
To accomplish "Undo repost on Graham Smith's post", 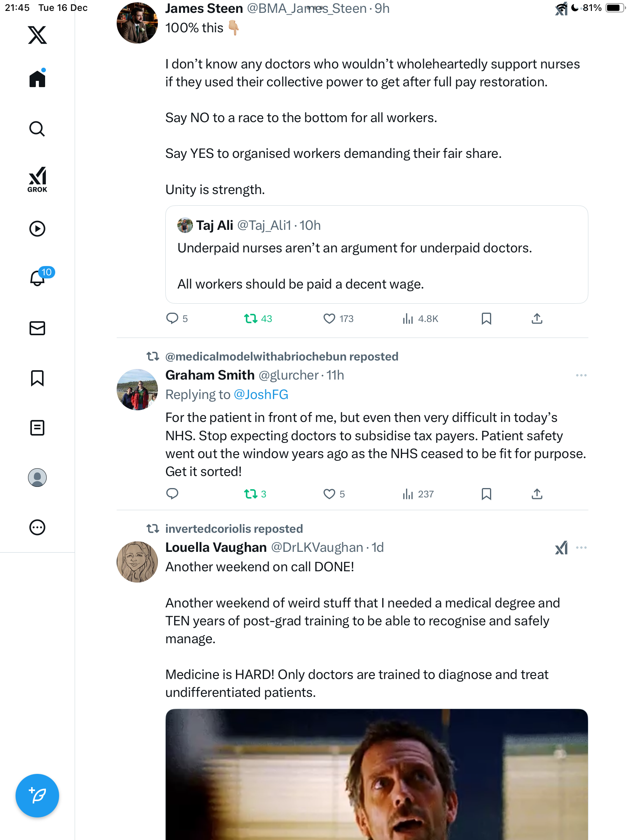I will pos(251,494).
